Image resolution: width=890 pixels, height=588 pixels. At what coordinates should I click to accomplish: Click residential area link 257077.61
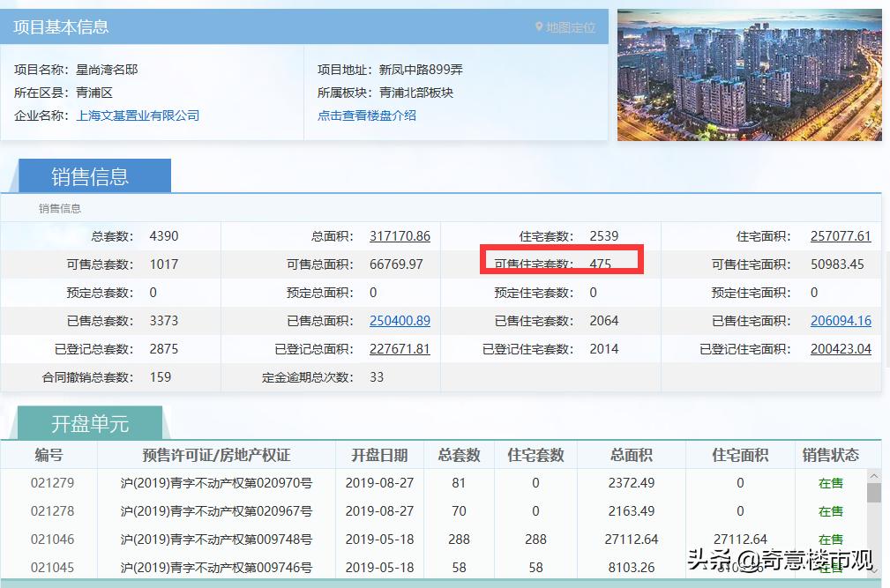(841, 236)
